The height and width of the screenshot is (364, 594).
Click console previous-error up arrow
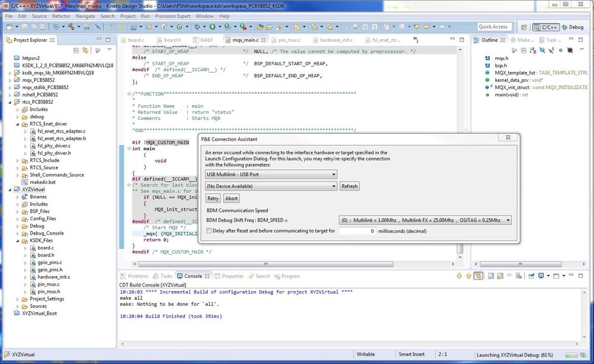point(469,276)
